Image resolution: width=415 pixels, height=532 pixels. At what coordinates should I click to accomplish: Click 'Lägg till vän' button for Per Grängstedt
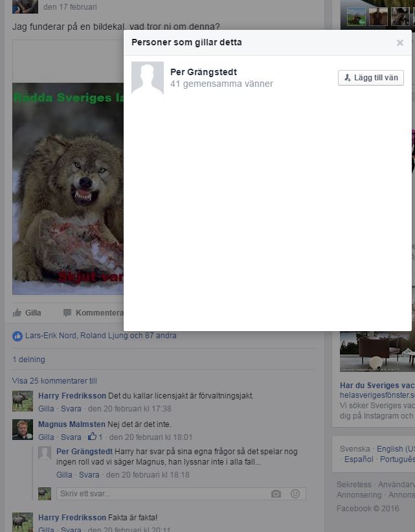click(371, 78)
